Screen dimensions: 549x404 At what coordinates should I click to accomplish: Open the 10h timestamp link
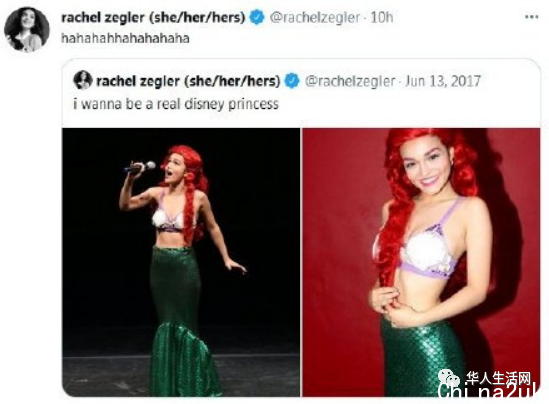pyautogui.click(x=382, y=18)
